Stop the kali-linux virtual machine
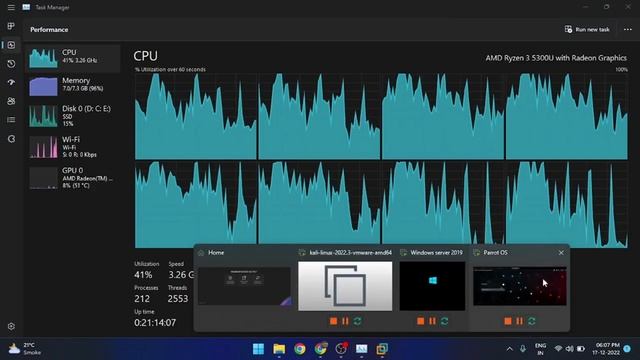640x360 pixels. click(x=333, y=321)
